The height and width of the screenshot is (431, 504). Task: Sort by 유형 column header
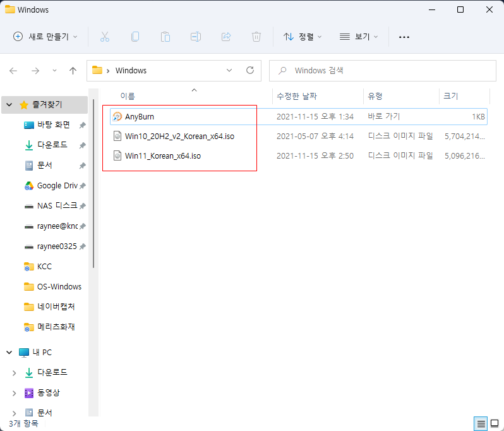(x=375, y=96)
